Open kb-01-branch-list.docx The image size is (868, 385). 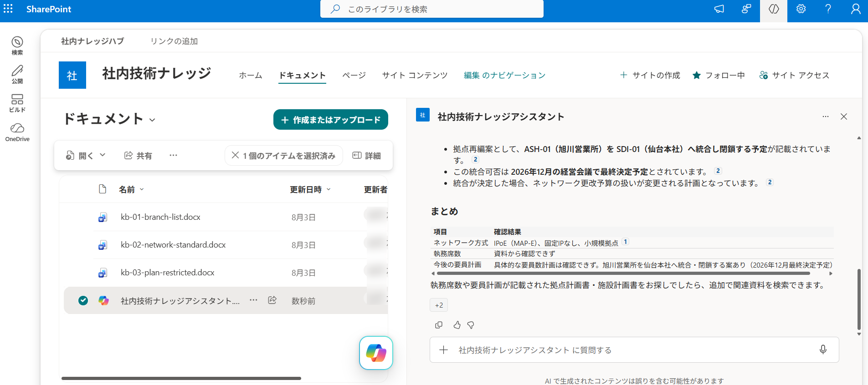[x=160, y=217]
